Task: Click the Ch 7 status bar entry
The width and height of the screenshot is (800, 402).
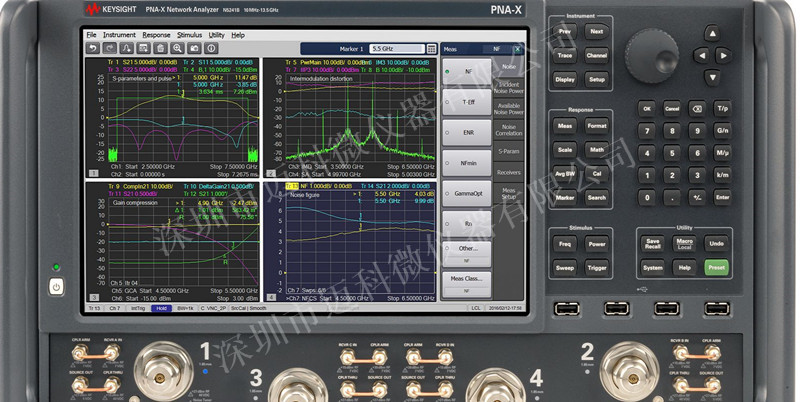Action: tap(115, 308)
